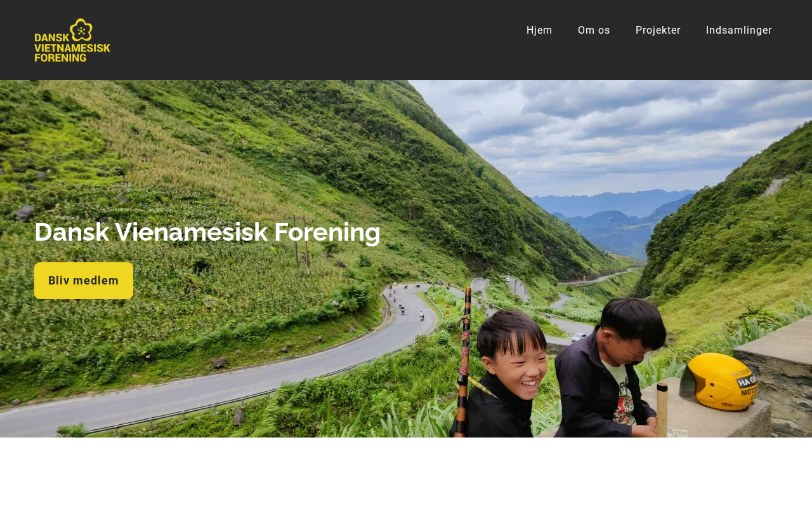Click the white section below the hero image
Screen dimensions: 812x508
[x=406, y=472]
